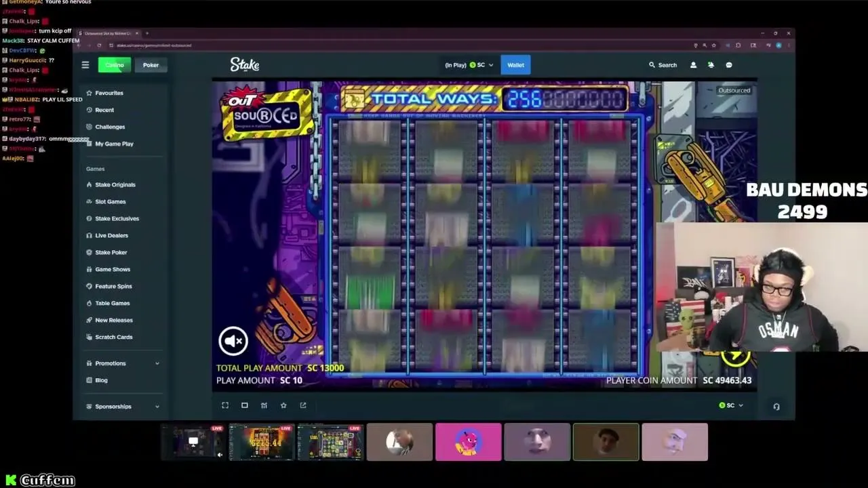
Task: Open SC currency selector below game
Action: point(731,405)
